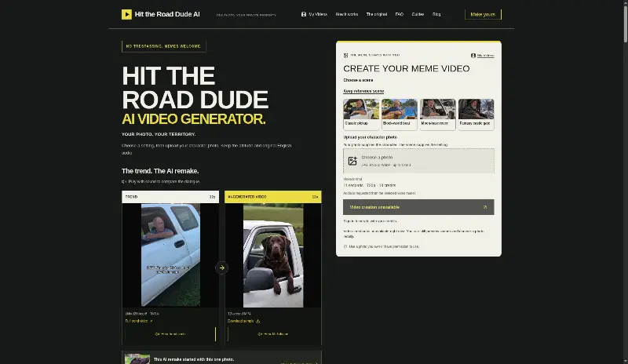This screenshot has height=364, width=628.
Task: Open My Videos in the top navigation
Action: point(315,14)
